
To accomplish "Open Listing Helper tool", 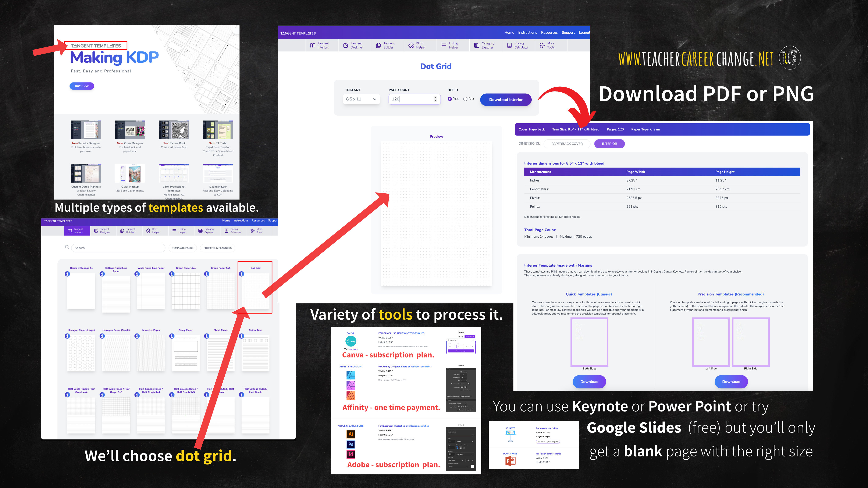I will (450, 45).
